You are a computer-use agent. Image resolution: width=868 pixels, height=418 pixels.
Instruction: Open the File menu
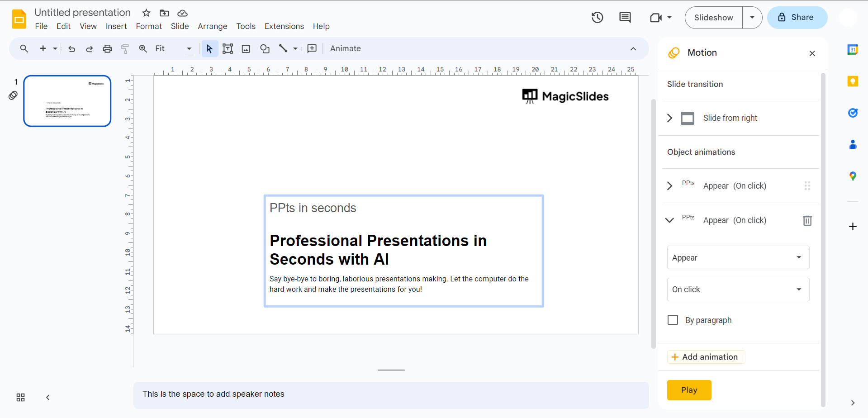(x=41, y=26)
